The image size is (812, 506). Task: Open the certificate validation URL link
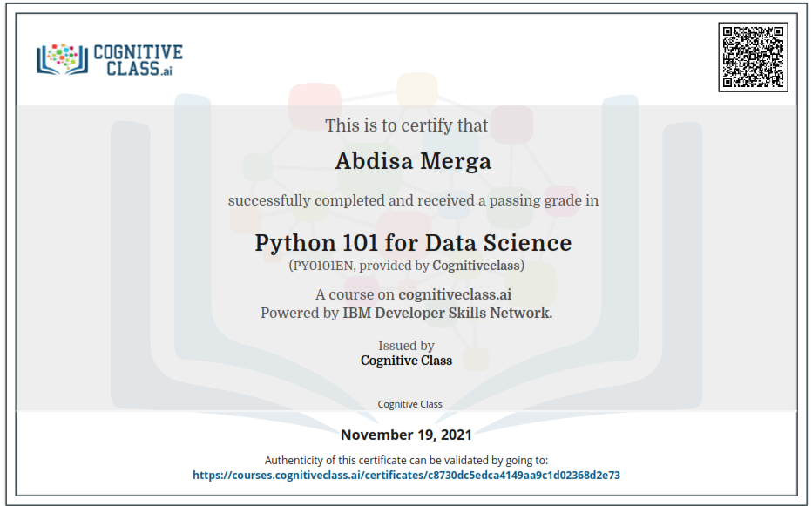pos(406,476)
